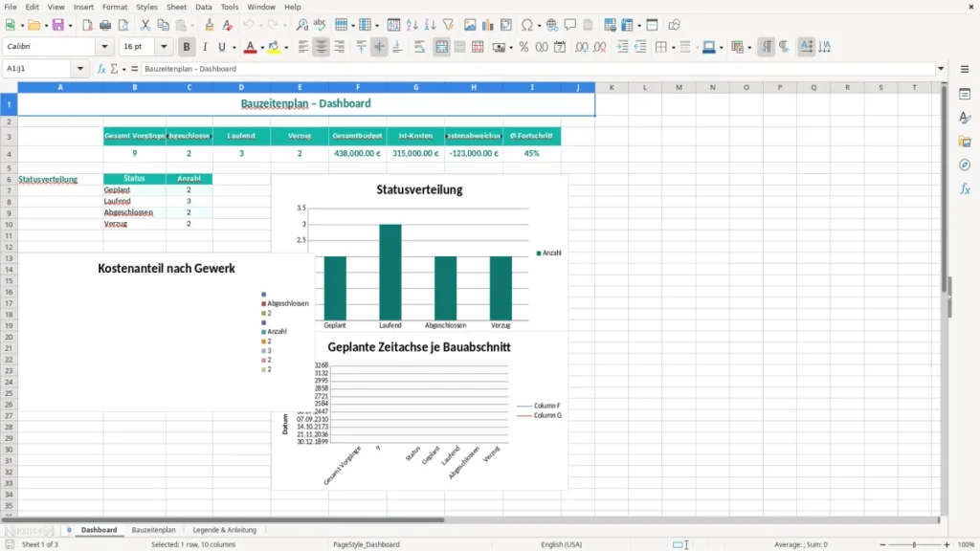Open the Conditional Formatting dropdown arrow
980x551 pixels.
pos(749,48)
